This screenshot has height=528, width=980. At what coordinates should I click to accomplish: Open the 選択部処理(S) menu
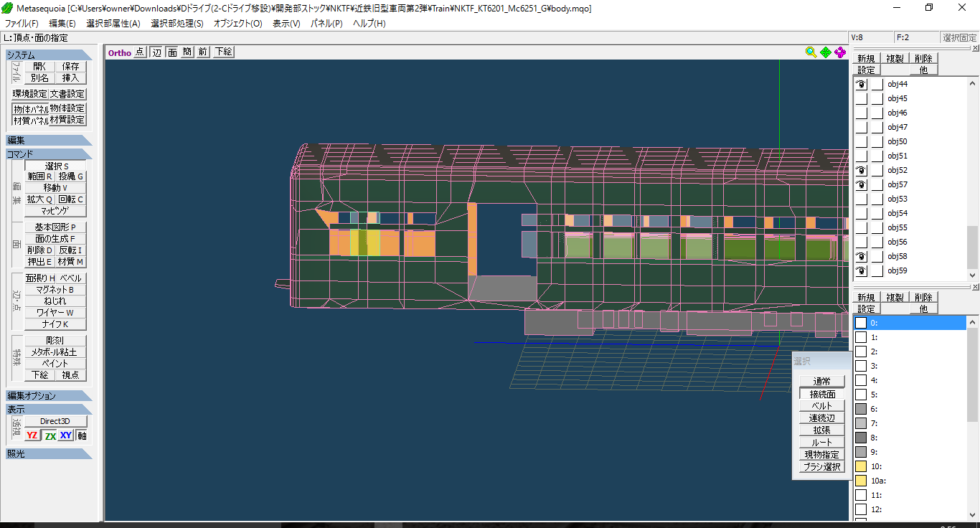coord(177,24)
